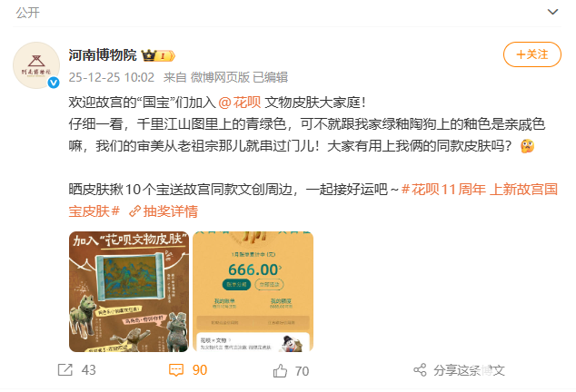Like the post with thumbs-up icon

280,371
